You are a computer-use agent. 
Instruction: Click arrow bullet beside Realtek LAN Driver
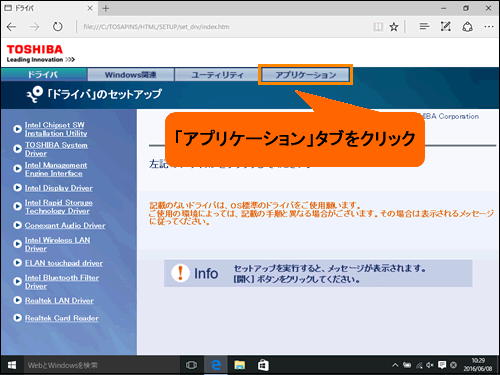point(17,300)
